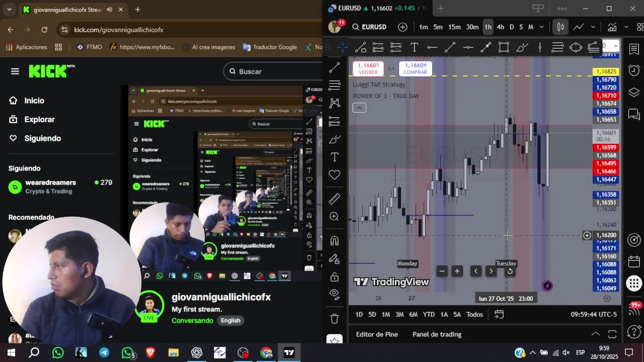Image resolution: width=644 pixels, height=362 pixels.
Task: Open the wearedreamers followed channel
Action: click(x=60, y=187)
